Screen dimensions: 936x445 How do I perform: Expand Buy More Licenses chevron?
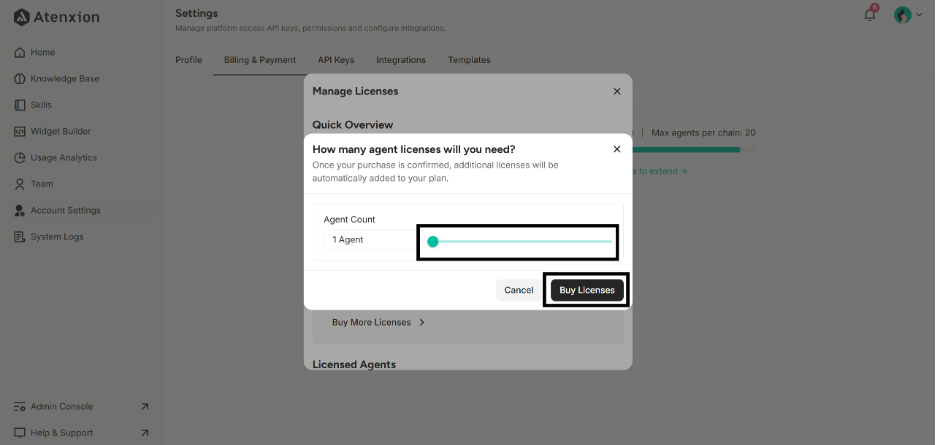pyautogui.click(x=422, y=323)
